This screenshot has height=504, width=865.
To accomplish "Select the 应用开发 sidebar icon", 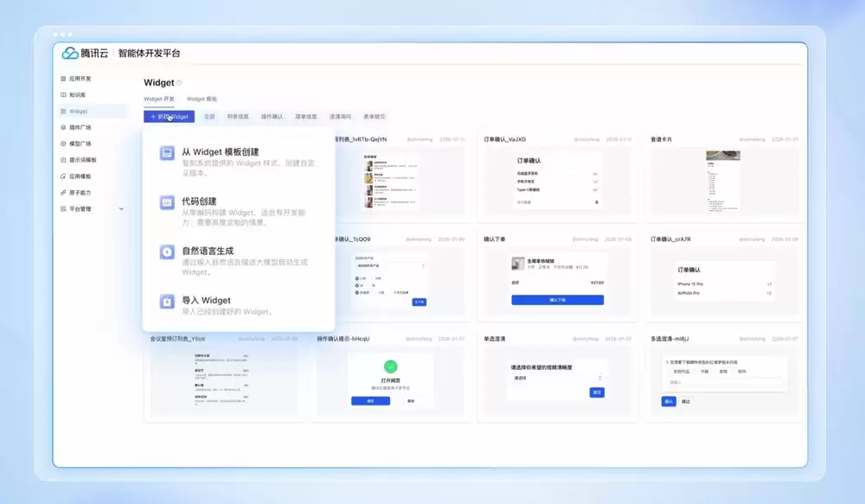I will tap(64, 79).
